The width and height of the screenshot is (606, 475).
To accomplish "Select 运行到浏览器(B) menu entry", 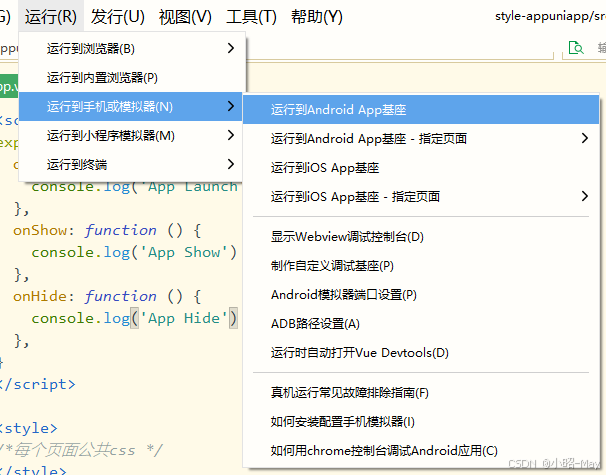I will (x=132, y=49).
